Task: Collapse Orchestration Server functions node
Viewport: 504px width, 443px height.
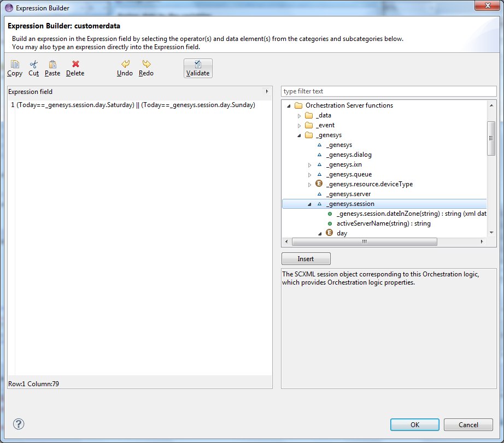Action: tap(289, 105)
